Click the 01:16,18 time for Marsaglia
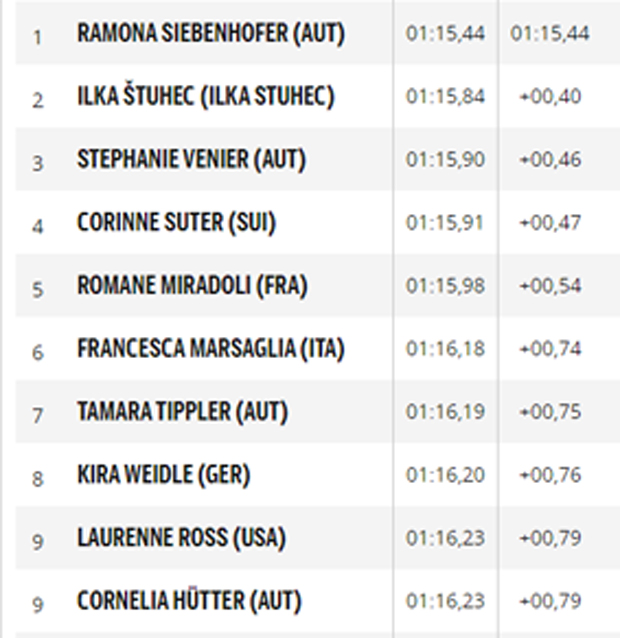 tap(445, 349)
